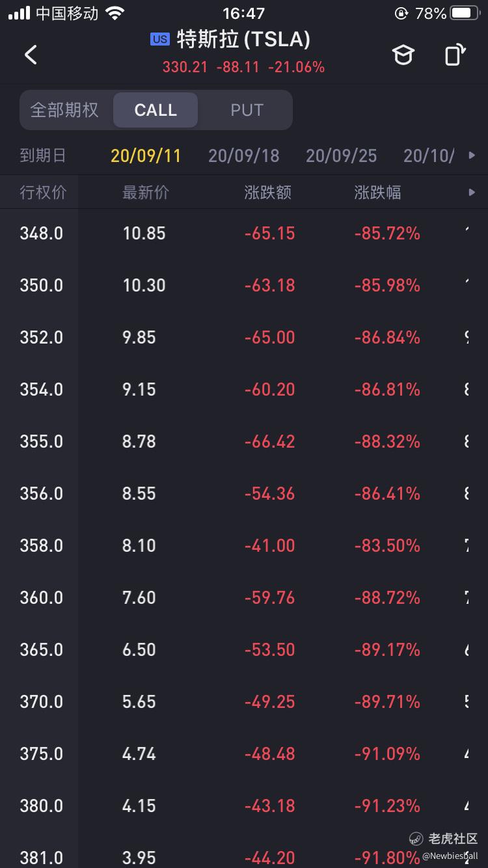488x868 pixels.
Task: Switch to PUT options
Action: pyautogui.click(x=247, y=110)
